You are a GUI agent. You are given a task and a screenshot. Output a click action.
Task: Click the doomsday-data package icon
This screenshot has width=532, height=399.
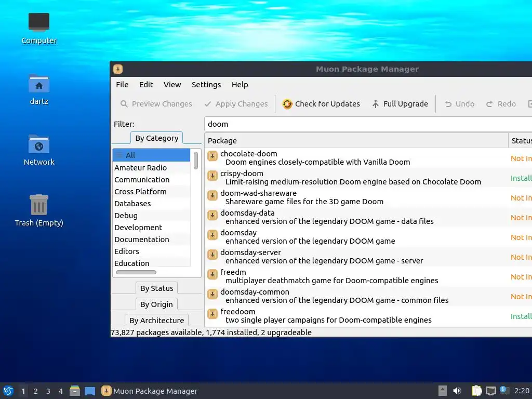(212, 215)
